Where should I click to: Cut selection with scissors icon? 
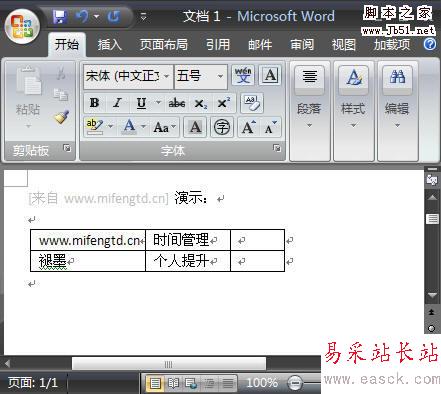61,72
